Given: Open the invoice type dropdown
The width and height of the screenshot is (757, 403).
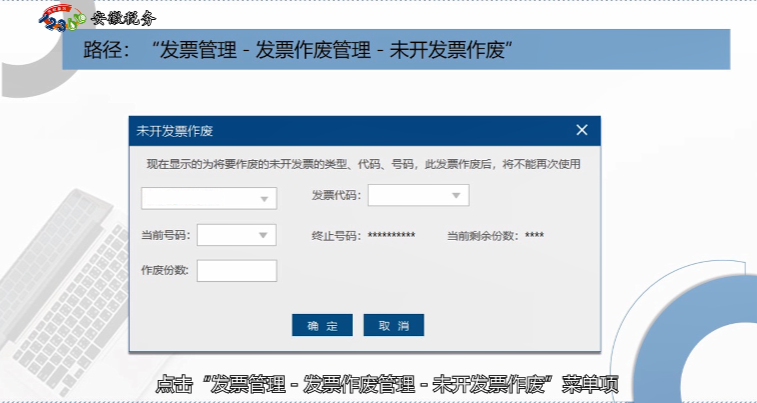Looking at the screenshot, I should click(209, 198).
